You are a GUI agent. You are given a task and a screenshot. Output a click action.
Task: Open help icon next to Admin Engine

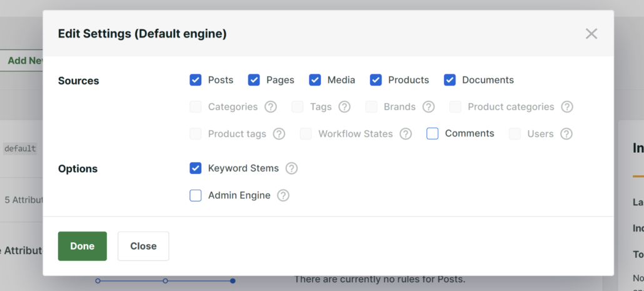[283, 196]
